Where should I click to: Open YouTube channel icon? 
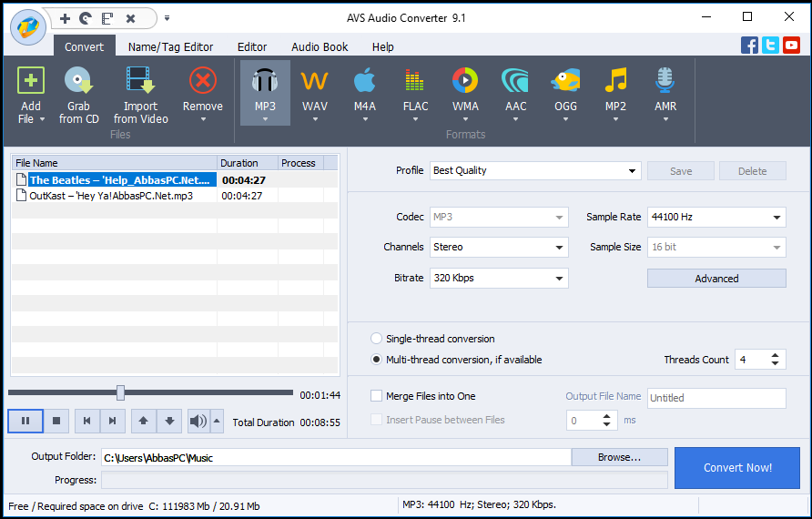[791, 45]
